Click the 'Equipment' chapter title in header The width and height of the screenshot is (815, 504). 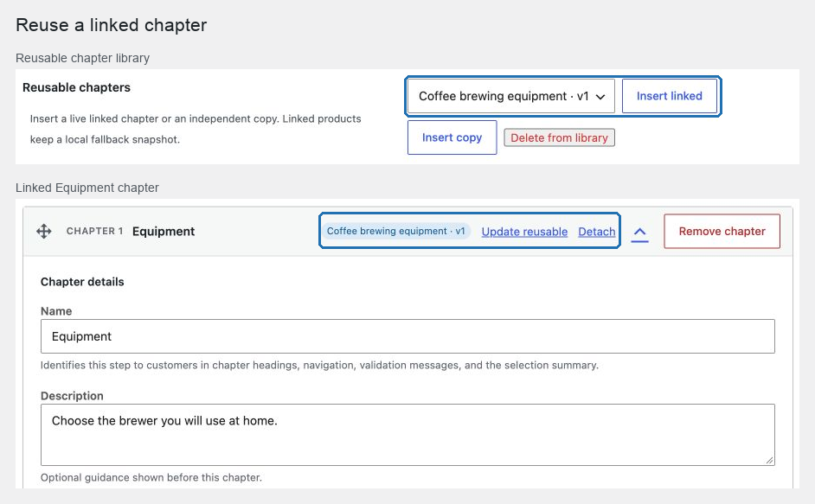click(164, 231)
